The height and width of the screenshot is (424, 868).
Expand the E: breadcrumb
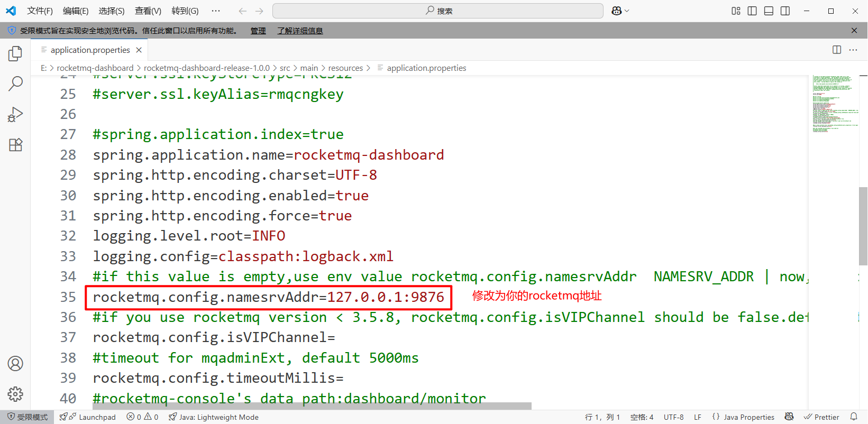pyautogui.click(x=44, y=68)
